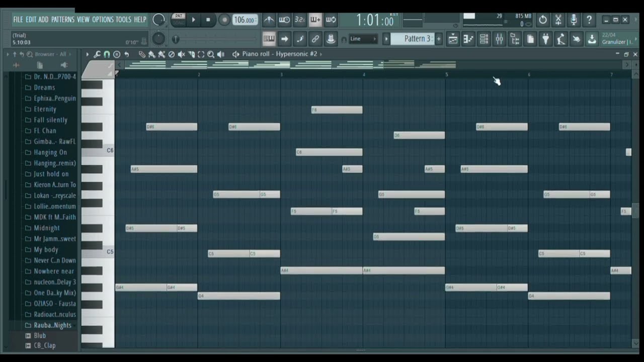The width and height of the screenshot is (644, 362).
Task: Open the Mixer view icon
Action: tap(499, 39)
